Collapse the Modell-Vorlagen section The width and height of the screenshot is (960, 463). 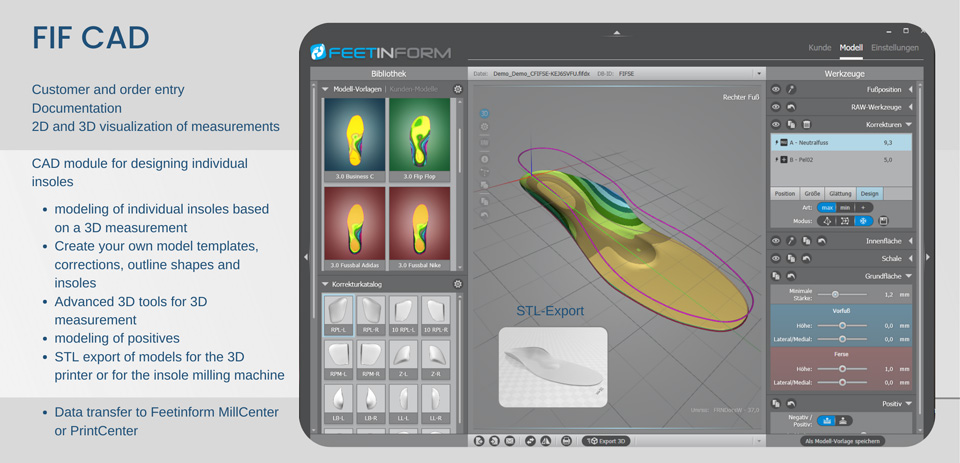[x=325, y=89]
